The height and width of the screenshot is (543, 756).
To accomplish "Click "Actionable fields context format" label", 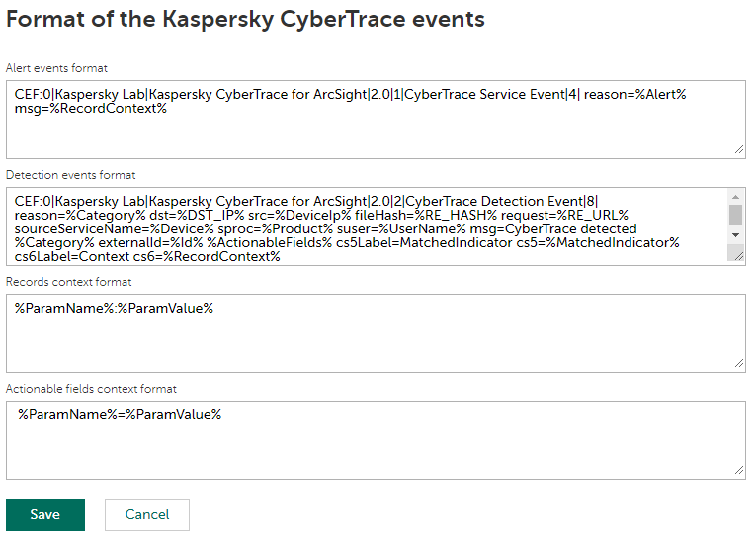I will click(x=92, y=389).
